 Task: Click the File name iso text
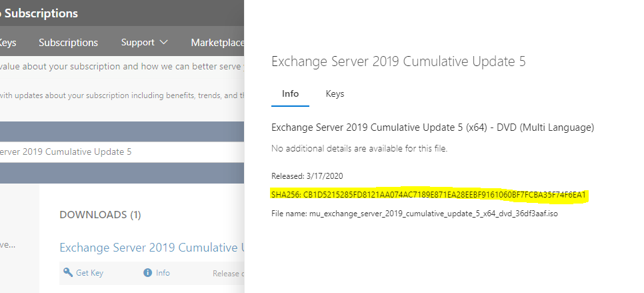(x=415, y=214)
